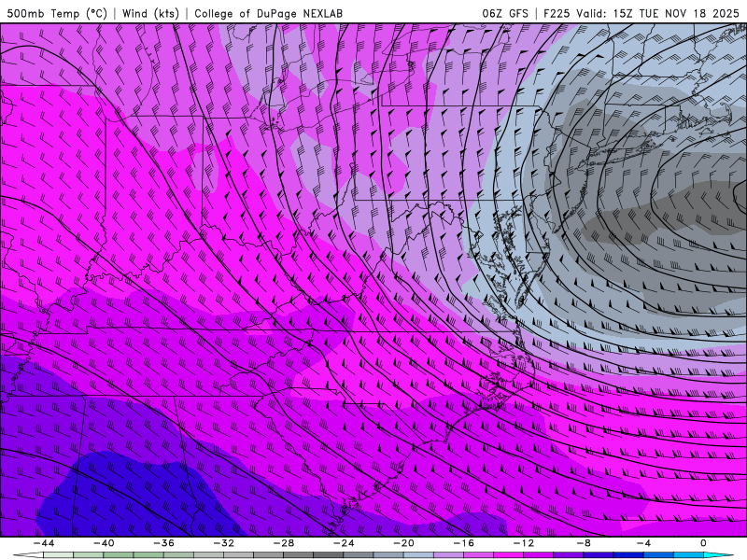The image size is (747, 560).
Task: Click the "F225 Valid: 15Z TUE NOV 18 2025" text
Action: pyautogui.click(x=641, y=13)
